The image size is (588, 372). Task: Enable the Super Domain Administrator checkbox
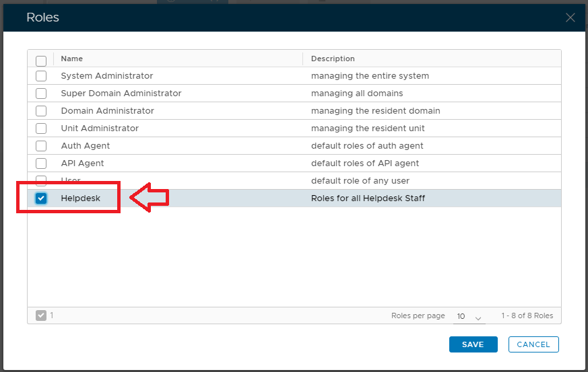[x=41, y=94]
